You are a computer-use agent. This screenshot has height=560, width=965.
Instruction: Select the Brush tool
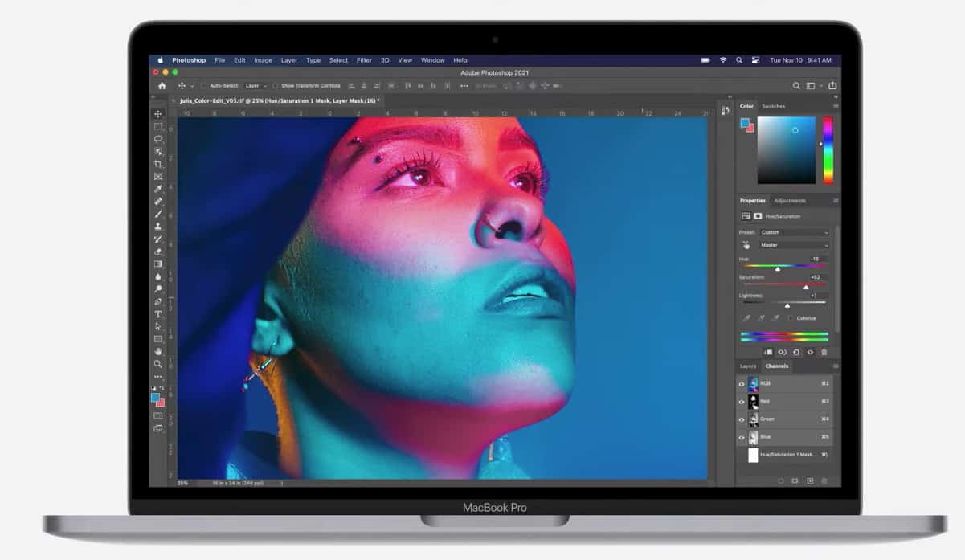pos(158,214)
